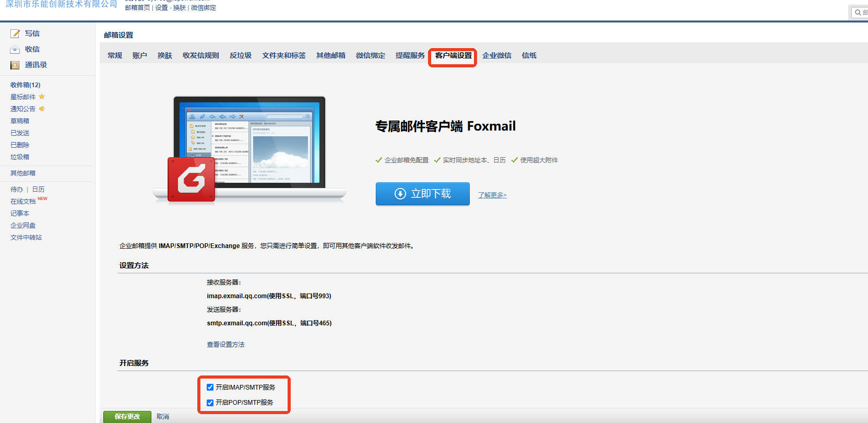Screen dimensions: 868x423
Task: Open the 查看设置方法 link
Action: click(x=225, y=345)
